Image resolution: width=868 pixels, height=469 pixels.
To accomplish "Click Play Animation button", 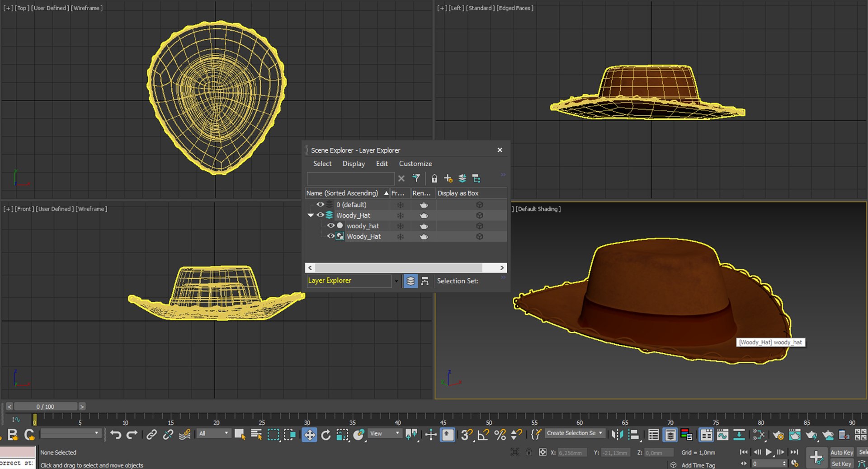I will click(769, 452).
